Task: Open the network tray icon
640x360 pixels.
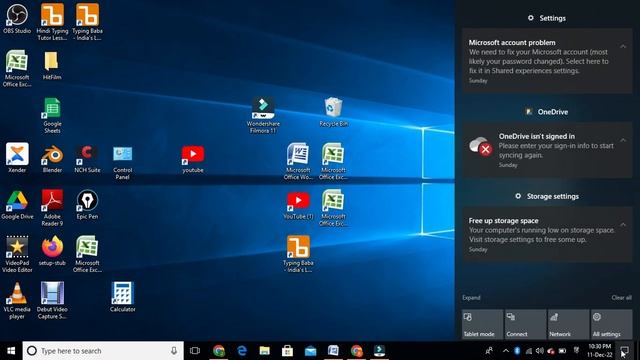Action: (529, 351)
